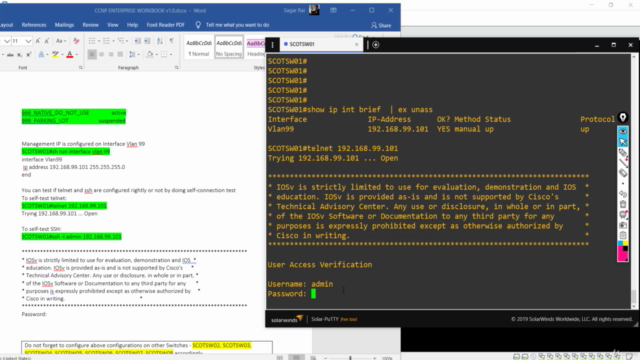Toggle align left in Word

click(92, 54)
